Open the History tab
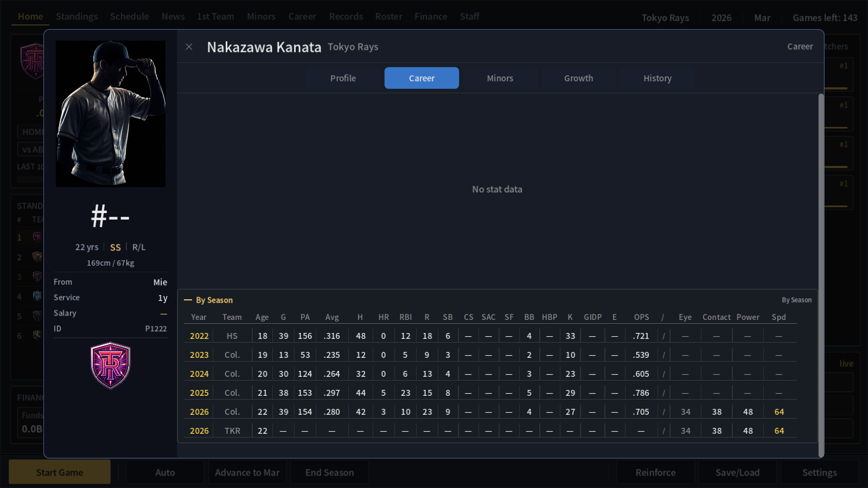Viewport: 868px width, 488px height. click(657, 78)
